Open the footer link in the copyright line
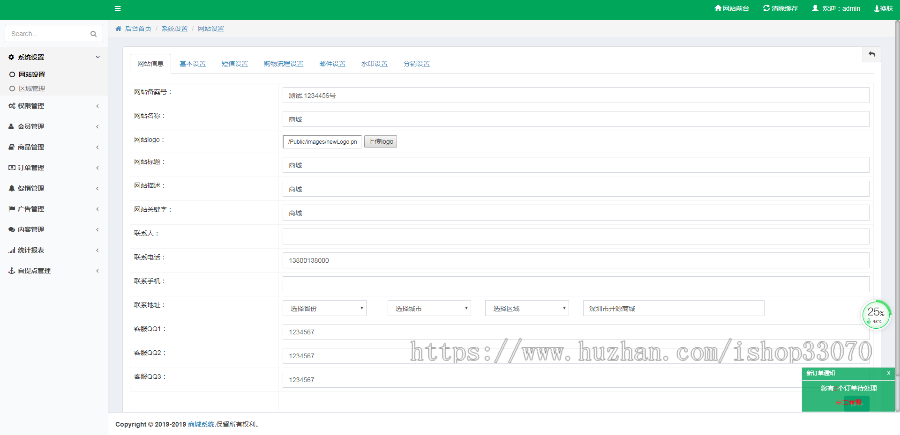The image size is (900, 435). click(x=201, y=425)
